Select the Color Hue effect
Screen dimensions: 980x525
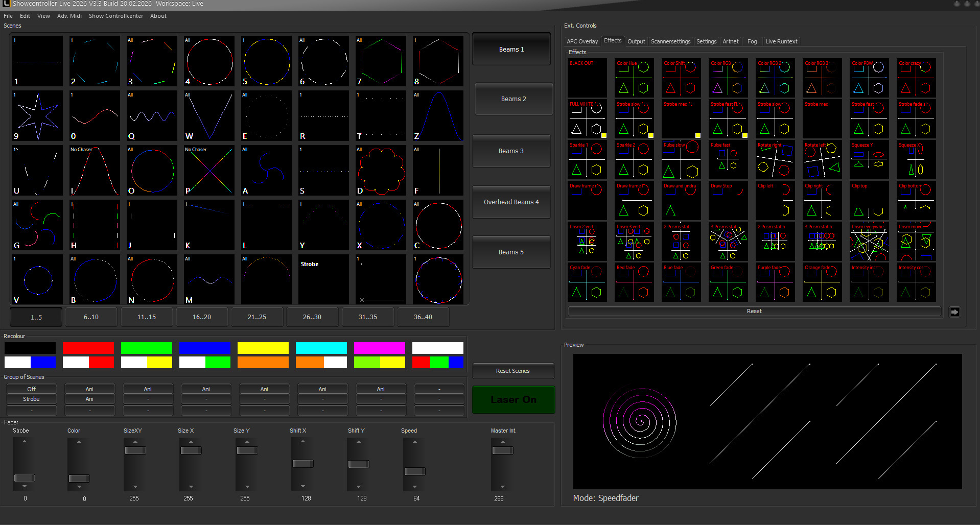[634, 78]
